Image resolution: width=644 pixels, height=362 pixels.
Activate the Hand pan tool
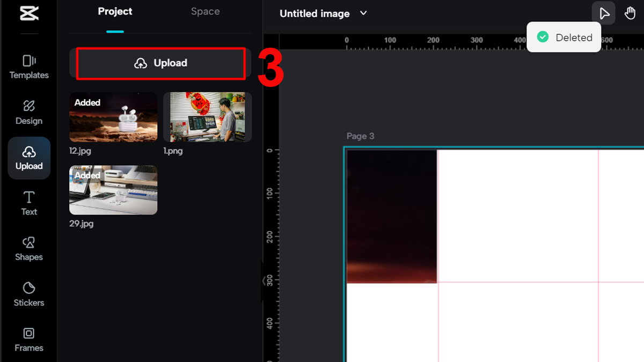[x=630, y=13]
